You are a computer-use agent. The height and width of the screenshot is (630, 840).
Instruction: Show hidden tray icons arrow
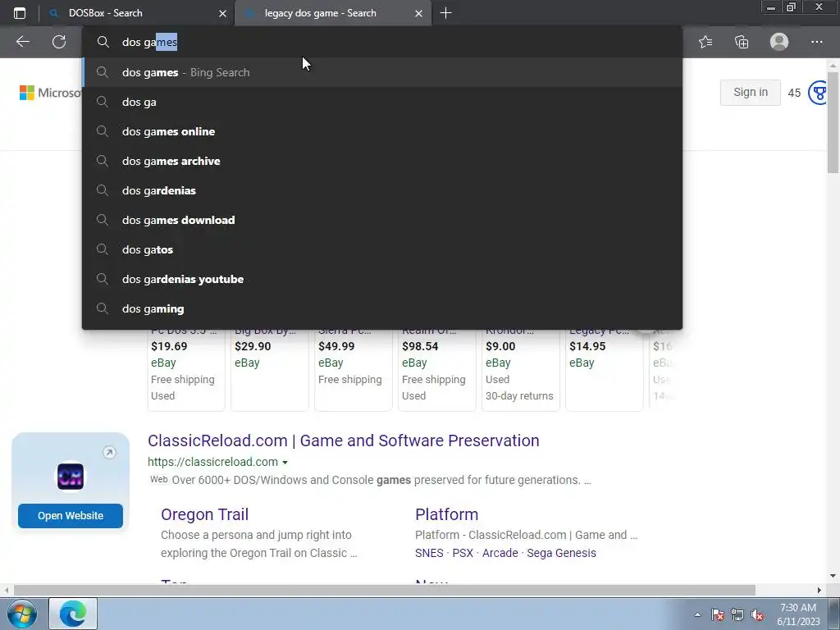point(697,615)
